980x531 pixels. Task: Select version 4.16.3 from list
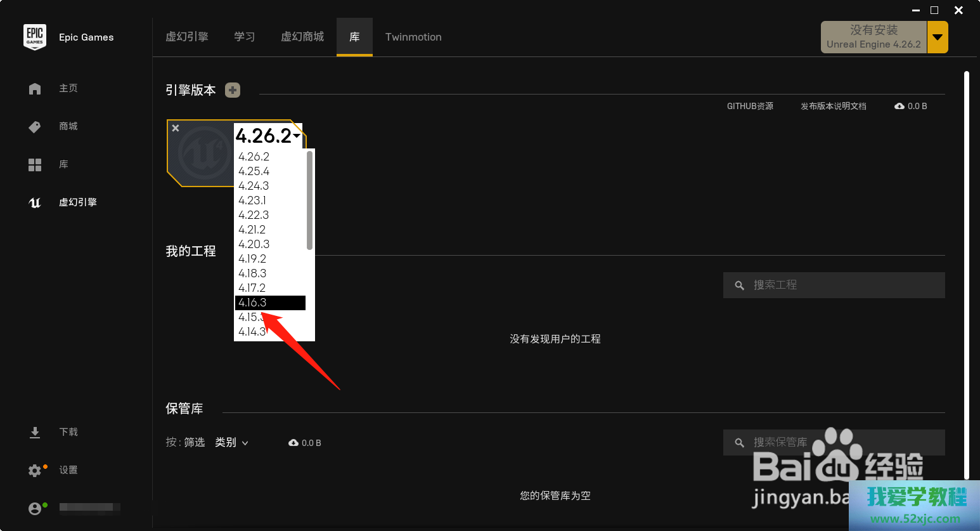pyautogui.click(x=270, y=303)
